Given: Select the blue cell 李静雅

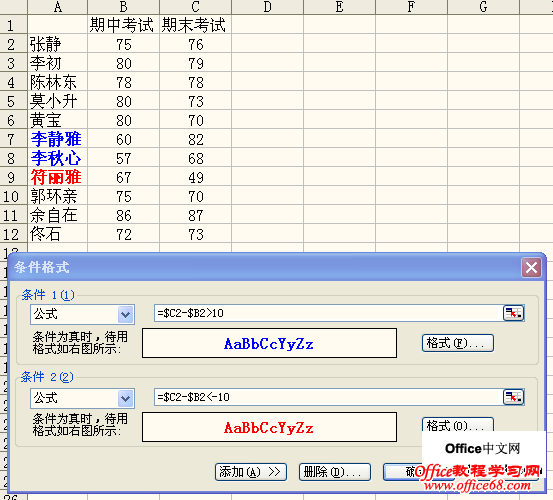Looking at the screenshot, I should coord(57,139).
